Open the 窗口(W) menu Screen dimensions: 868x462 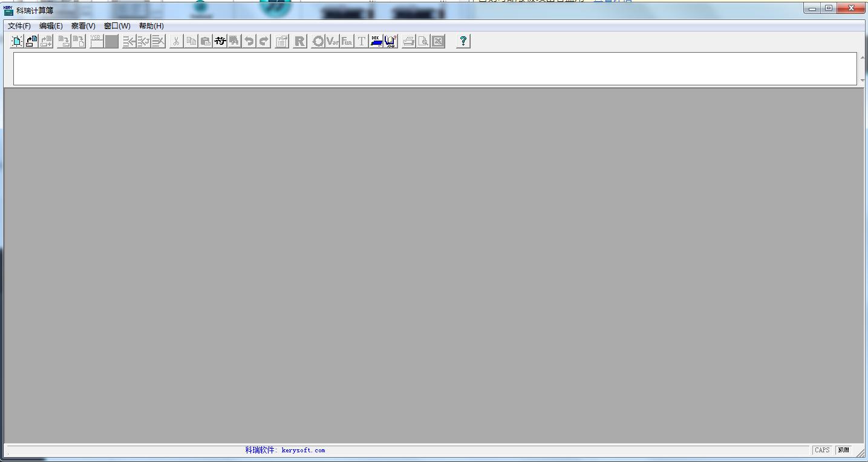pos(117,26)
